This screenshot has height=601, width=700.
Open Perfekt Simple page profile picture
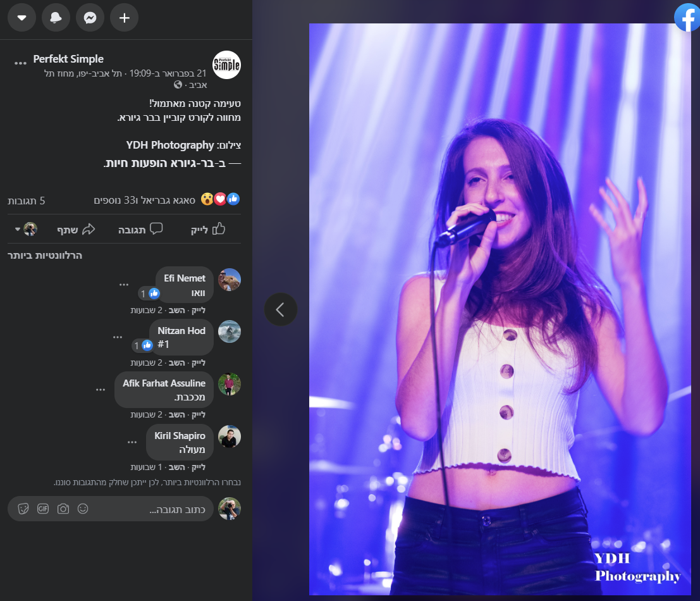click(x=226, y=65)
